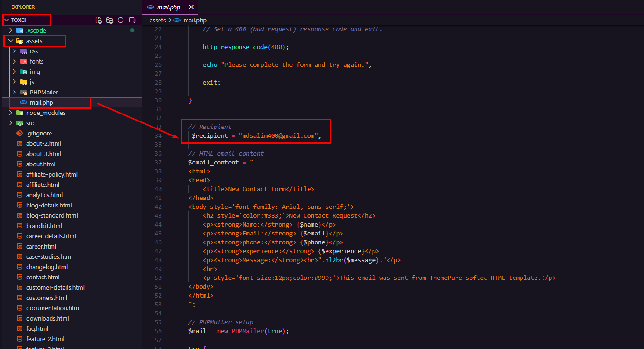644x349 pixels.
Task: Click New Folder icon in explorer header
Action: coord(109,20)
